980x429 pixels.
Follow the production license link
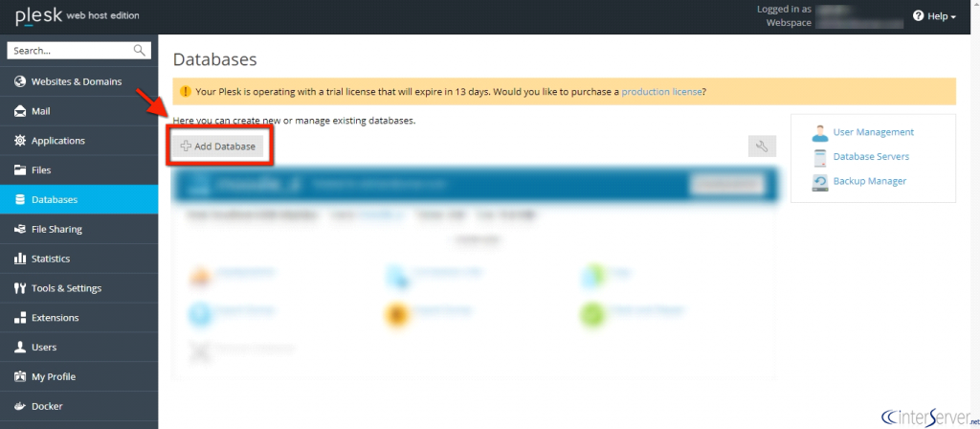(661, 91)
